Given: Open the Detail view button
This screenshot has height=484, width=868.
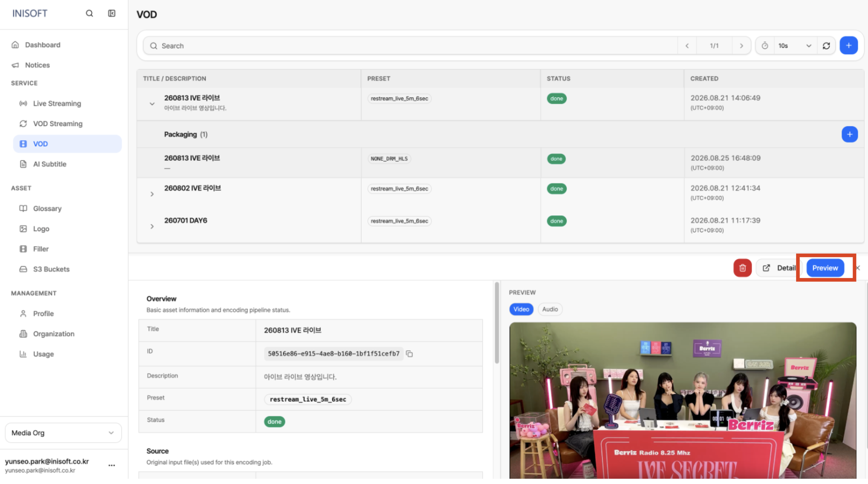Looking at the screenshot, I should coord(779,268).
